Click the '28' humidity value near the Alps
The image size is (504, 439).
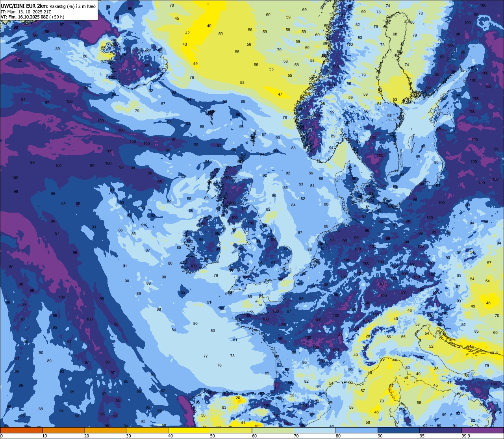[368, 336]
